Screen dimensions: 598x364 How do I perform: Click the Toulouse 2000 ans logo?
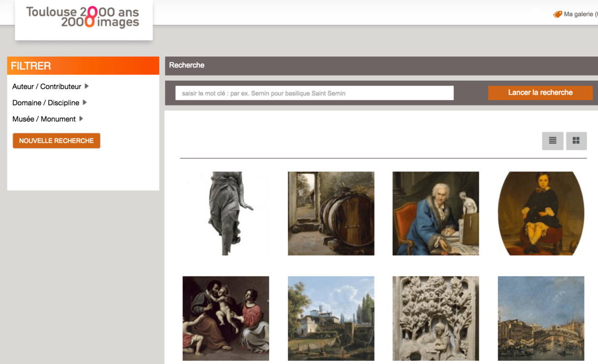83,17
